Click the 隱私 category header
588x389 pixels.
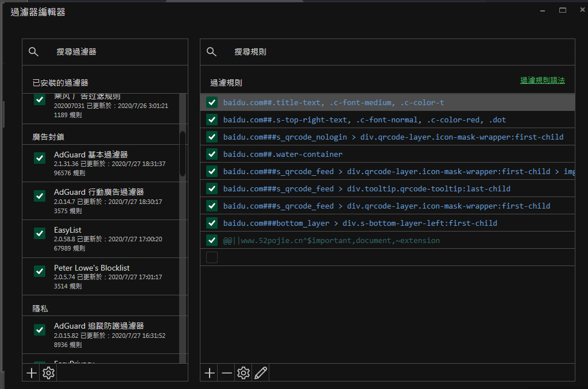point(40,308)
